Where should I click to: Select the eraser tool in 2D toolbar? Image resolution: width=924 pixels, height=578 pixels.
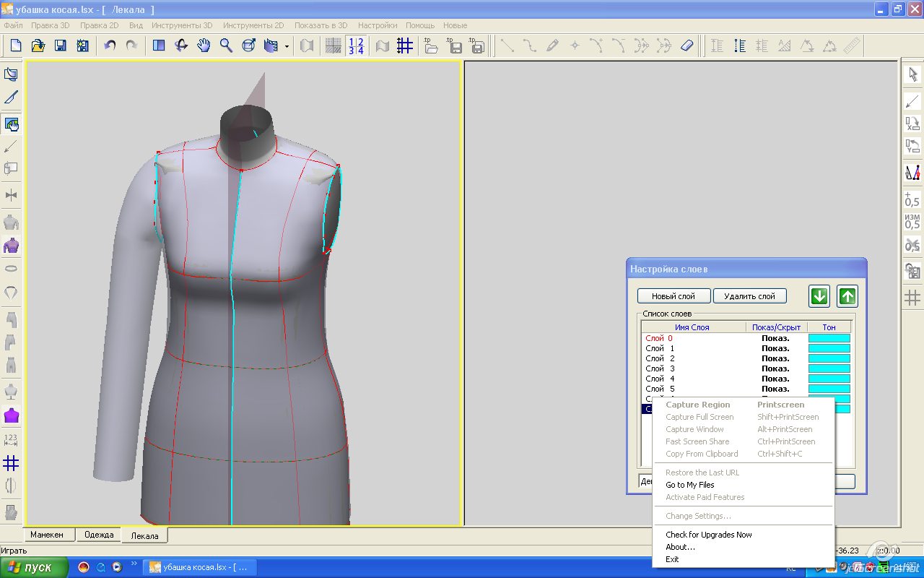tap(687, 46)
